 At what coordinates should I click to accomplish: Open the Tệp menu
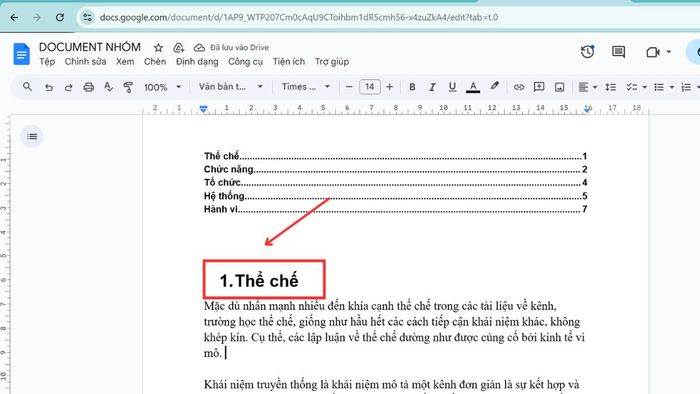pyautogui.click(x=47, y=62)
